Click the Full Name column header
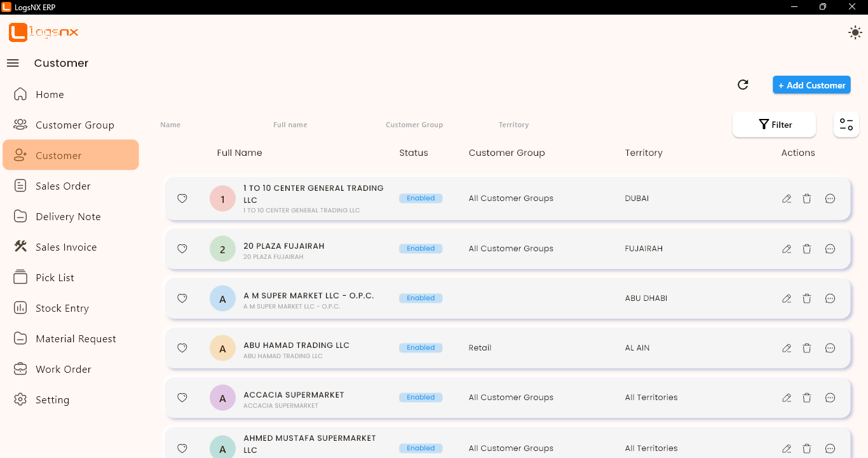Image resolution: width=868 pixels, height=458 pixels. 240,153
